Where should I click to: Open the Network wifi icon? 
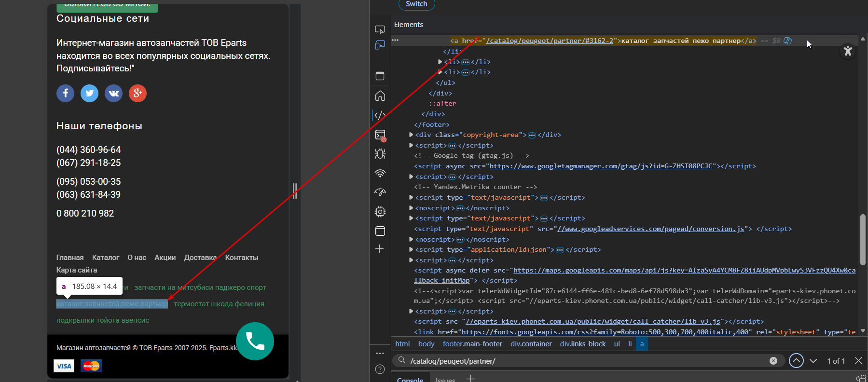point(380,173)
